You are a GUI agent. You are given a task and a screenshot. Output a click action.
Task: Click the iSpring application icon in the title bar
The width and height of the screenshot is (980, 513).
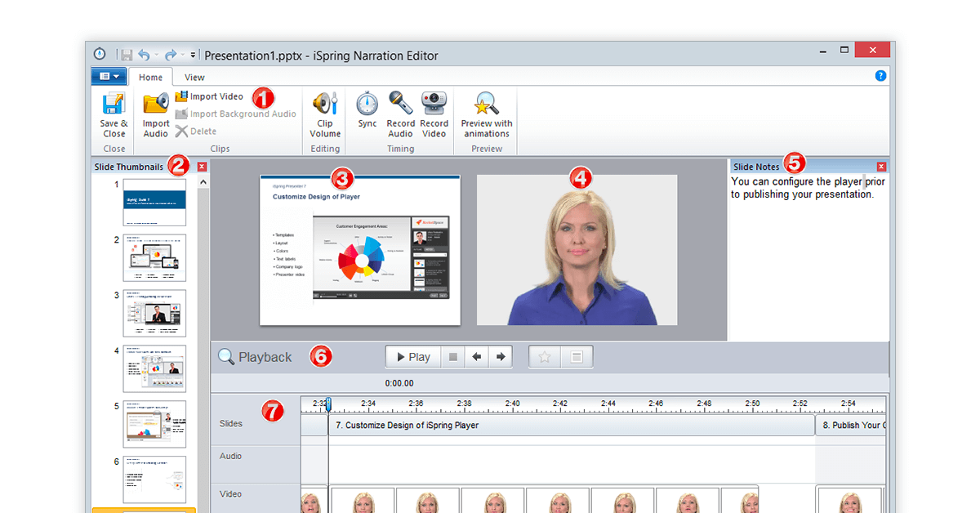tap(100, 55)
